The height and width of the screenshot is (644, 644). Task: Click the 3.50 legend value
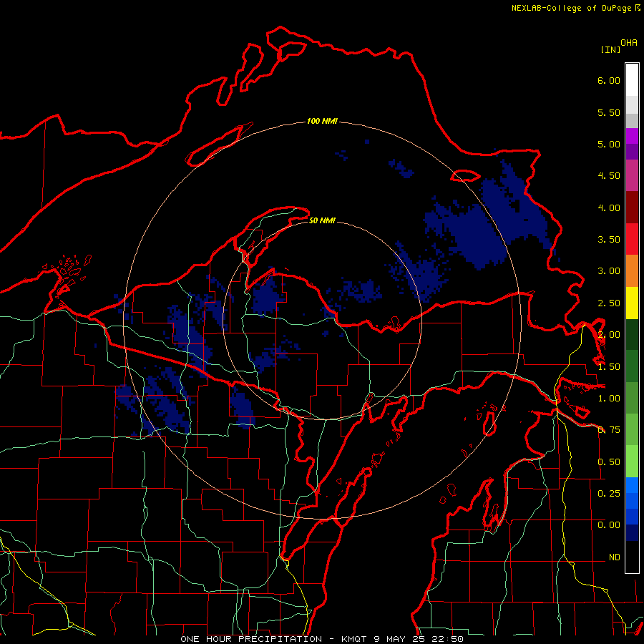609,240
